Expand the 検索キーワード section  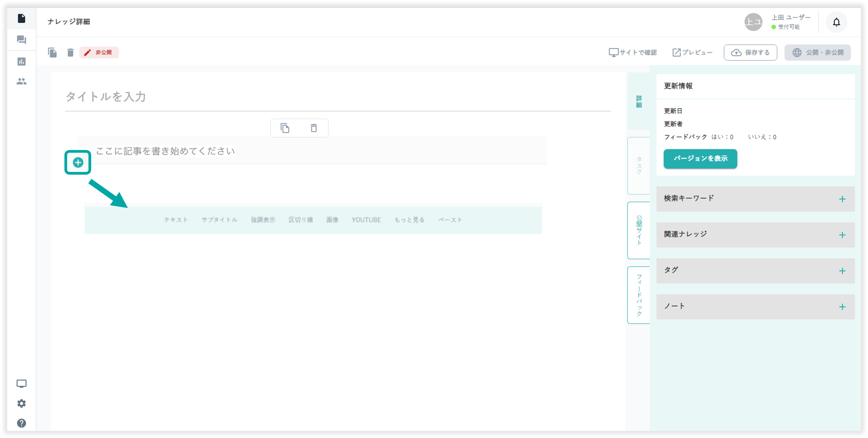(x=842, y=199)
